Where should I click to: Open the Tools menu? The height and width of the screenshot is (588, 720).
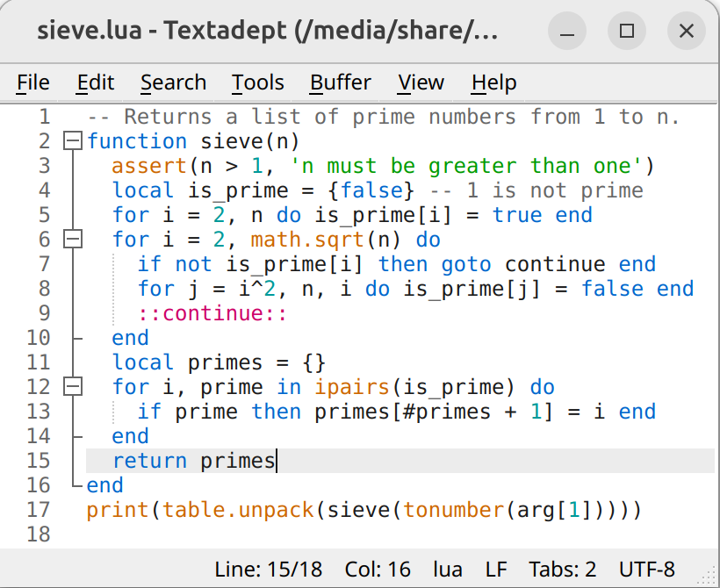click(x=257, y=82)
